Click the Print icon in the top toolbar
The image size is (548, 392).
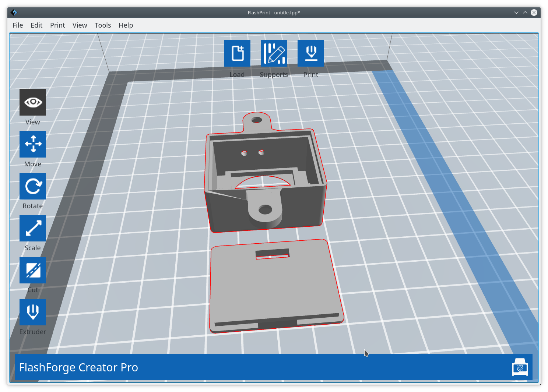coord(311,53)
